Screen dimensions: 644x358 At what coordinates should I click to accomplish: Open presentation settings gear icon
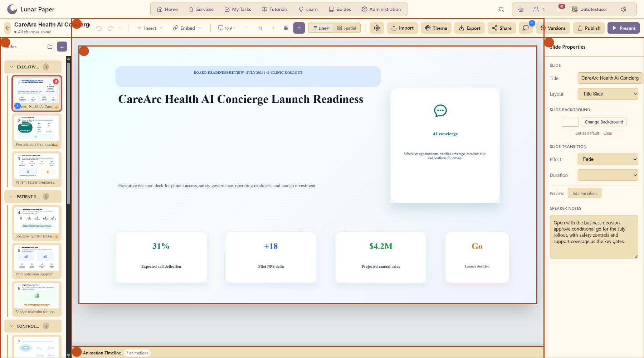(x=377, y=28)
